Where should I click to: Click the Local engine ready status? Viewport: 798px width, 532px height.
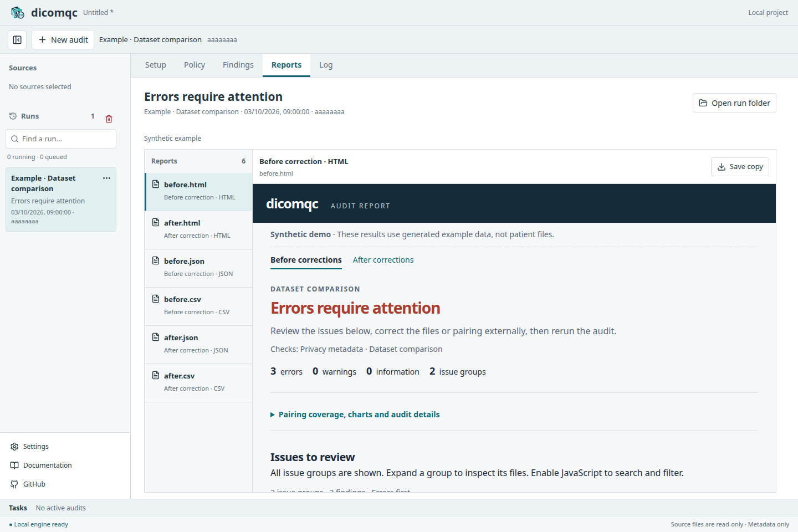[39, 524]
